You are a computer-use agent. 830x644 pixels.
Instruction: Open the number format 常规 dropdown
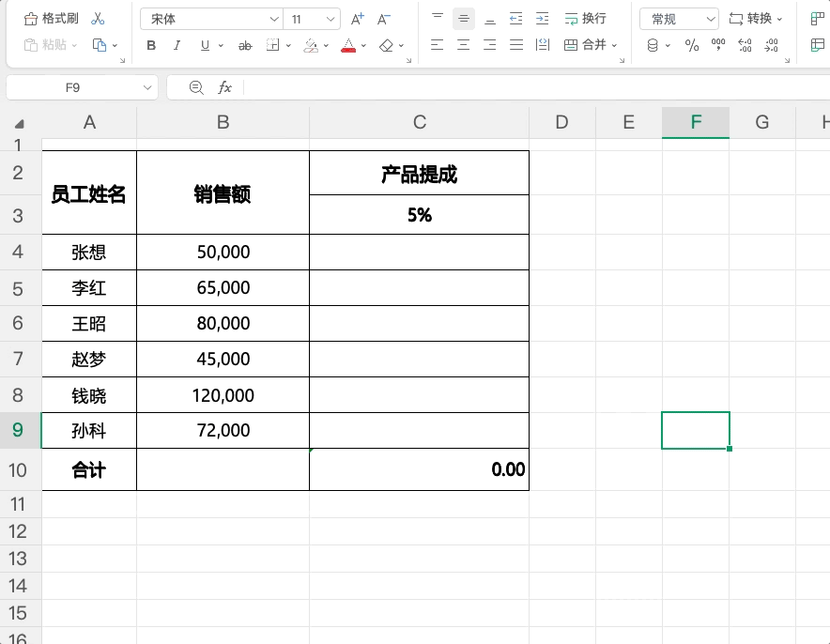[679, 19]
